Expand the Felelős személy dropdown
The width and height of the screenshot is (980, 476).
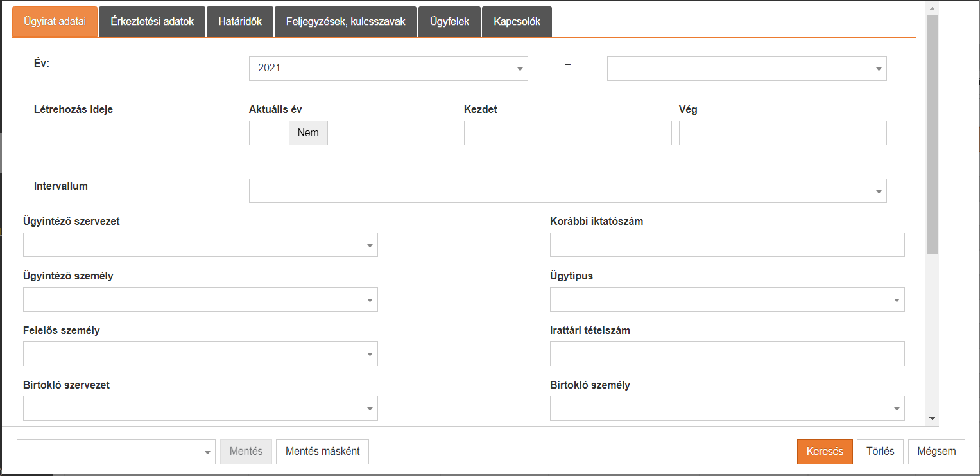point(200,354)
